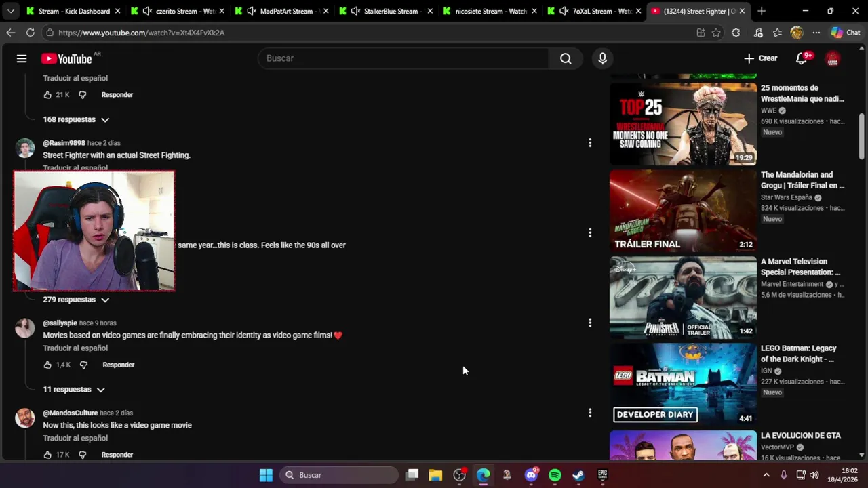Open Spotify from the taskbar
This screenshot has height=488, width=868.
point(555,475)
